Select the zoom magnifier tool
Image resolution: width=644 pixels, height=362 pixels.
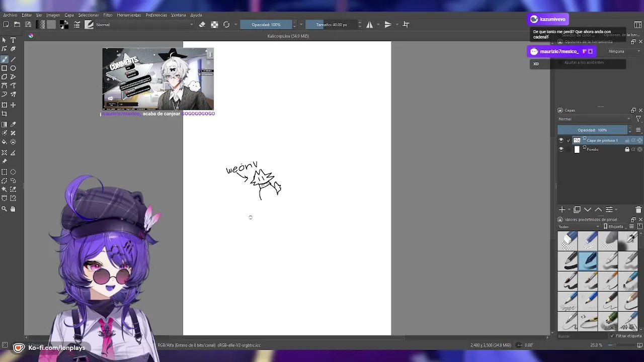[x=5, y=209]
